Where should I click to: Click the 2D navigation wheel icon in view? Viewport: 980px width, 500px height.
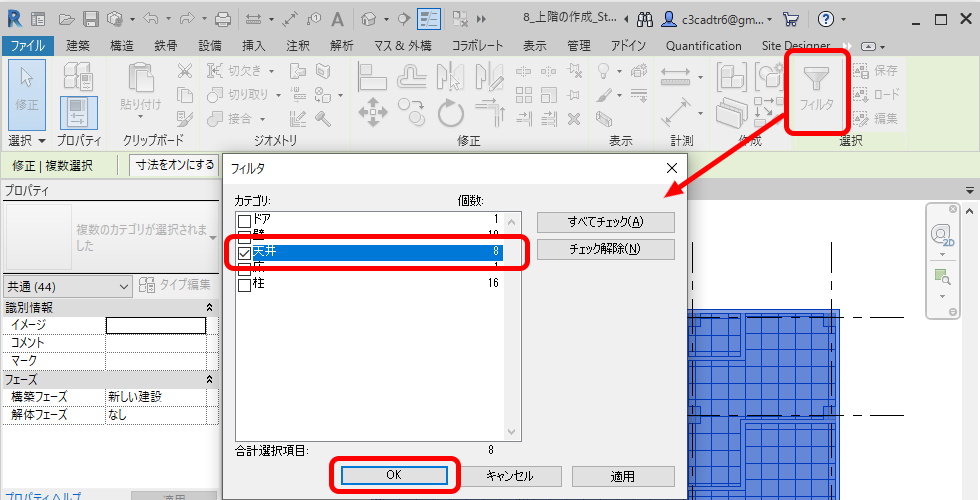941,236
